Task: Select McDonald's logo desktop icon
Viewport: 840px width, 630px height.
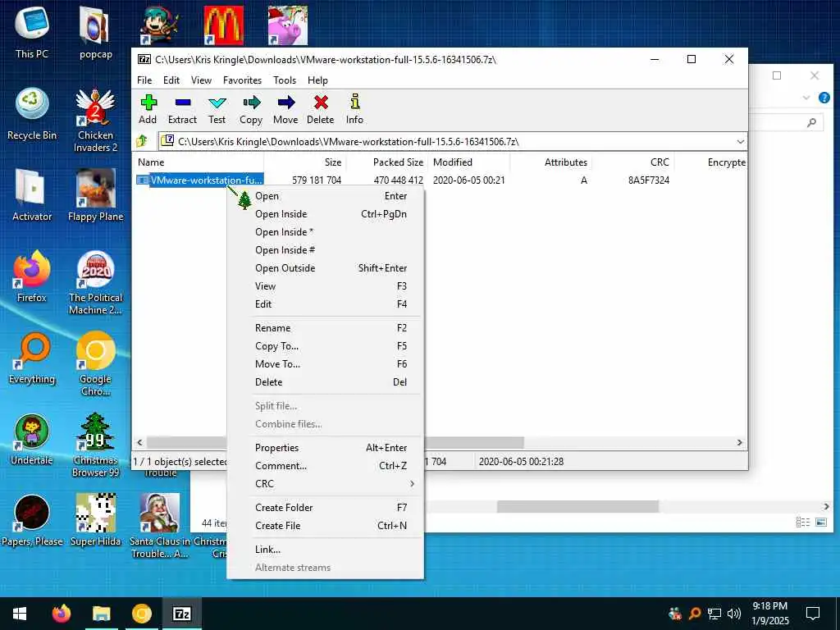Action: 223,25
